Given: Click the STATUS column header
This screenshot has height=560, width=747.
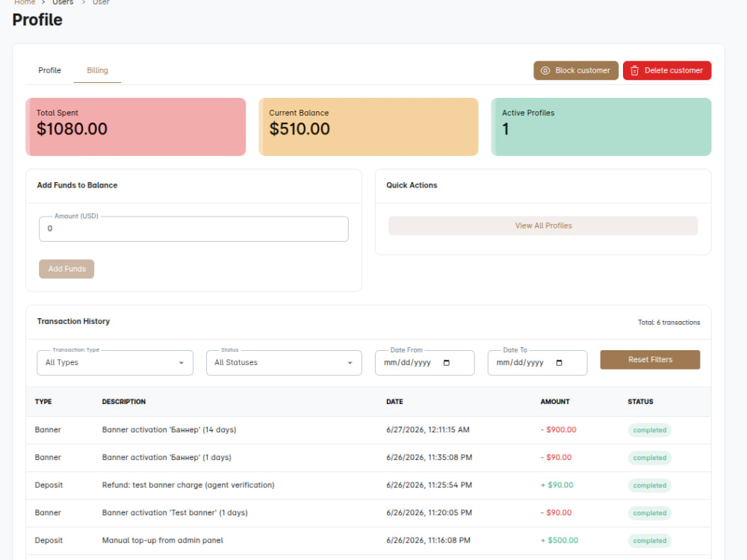Looking at the screenshot, I should point(640,402).
